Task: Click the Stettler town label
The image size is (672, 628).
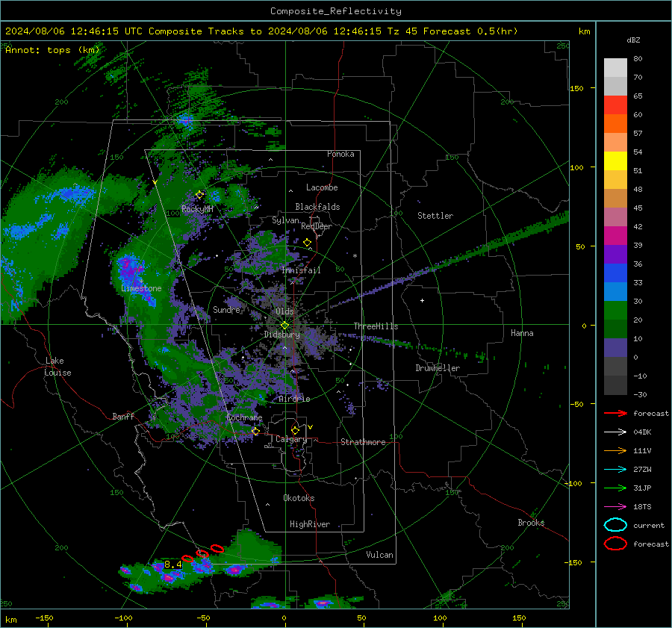Action: tap(435, 216)
